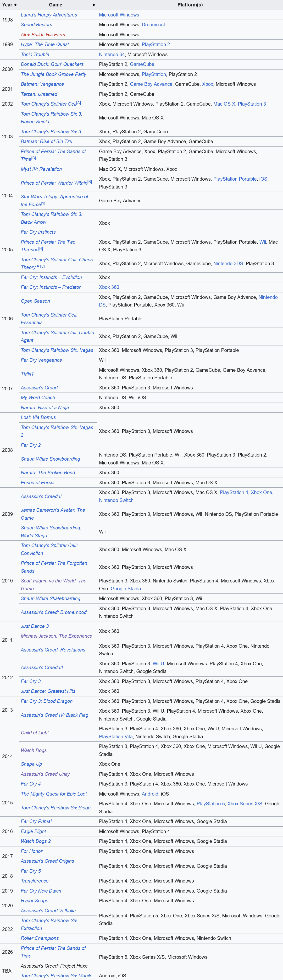Open footnote [1] on Apprentice of the Force
This screenshot has width=283, height=980.
(x=43, y=203)
